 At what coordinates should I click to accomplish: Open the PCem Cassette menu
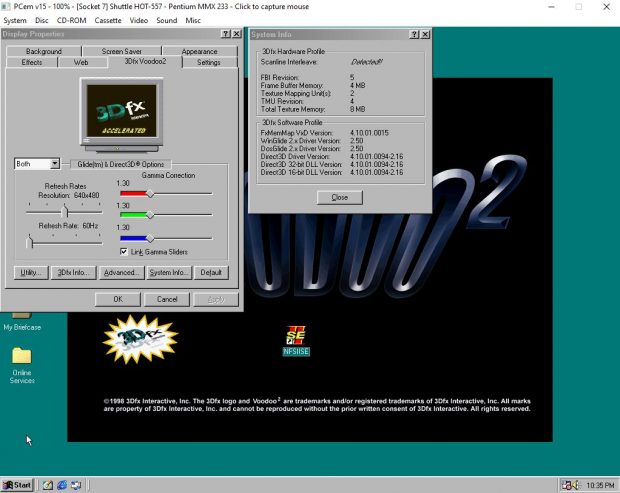(108, 20)
